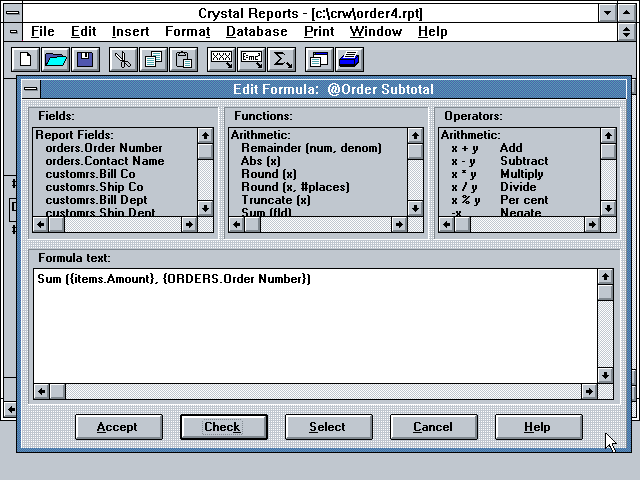Viewport: 640px width, 480px height.
Task: Click the Open folder toolbar icon
Action: (x=56, y=60)
